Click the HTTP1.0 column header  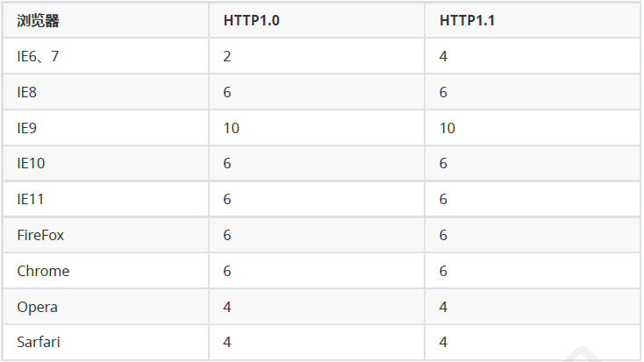click(251, 20)
